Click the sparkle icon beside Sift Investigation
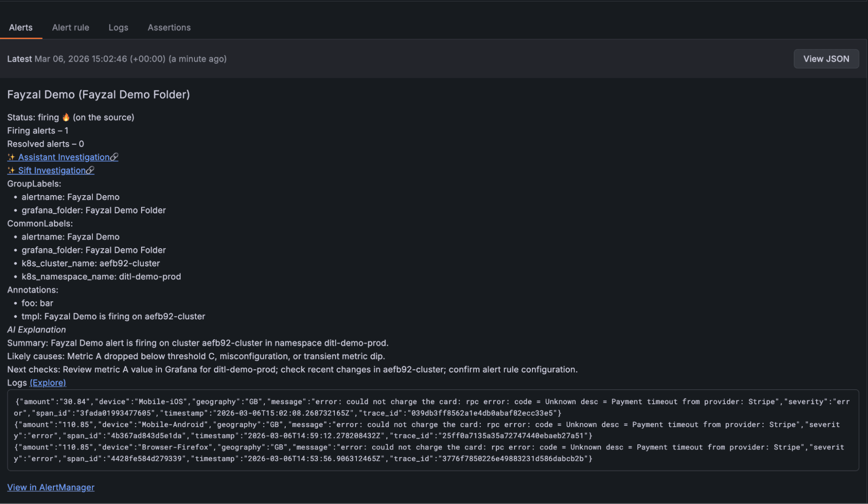Viewport: 868px width, 504px height. pos(11,170)
